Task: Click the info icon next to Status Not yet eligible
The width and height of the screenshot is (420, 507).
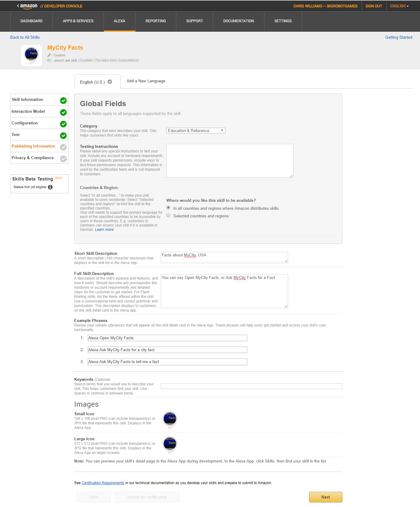Action: 50,187
